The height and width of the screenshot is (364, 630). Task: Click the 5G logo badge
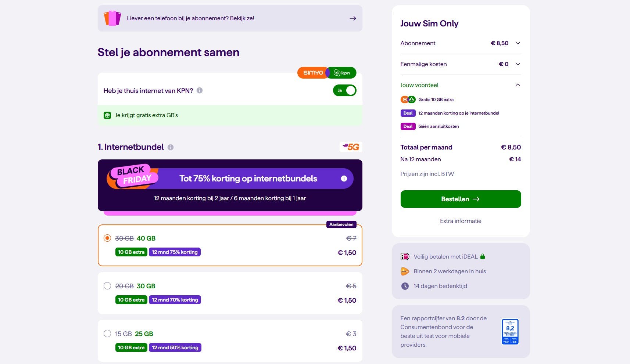point(351,147)
